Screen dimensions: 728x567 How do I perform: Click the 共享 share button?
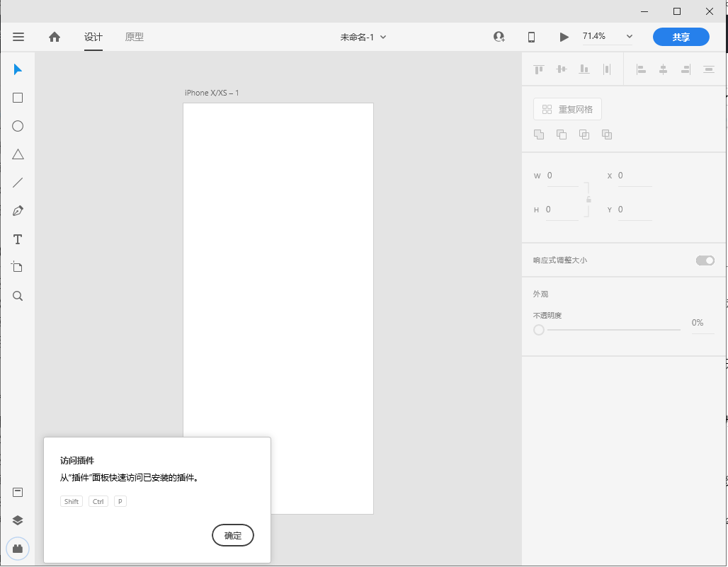[681, 37]
